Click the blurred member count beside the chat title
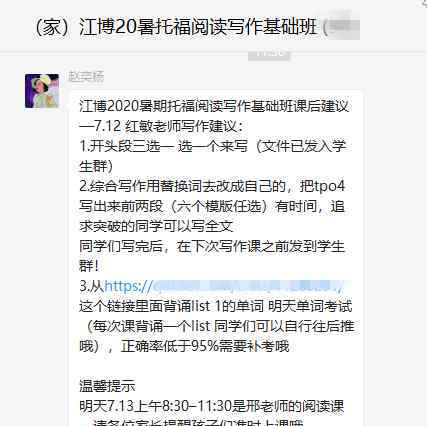 pyautogui.click(x=343, y=27)
